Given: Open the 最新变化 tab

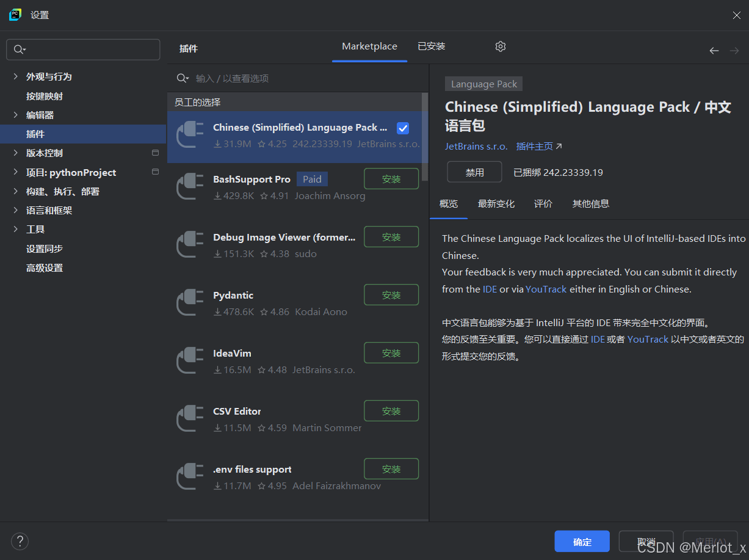Looking at the screenshot, I should (496, 204).
